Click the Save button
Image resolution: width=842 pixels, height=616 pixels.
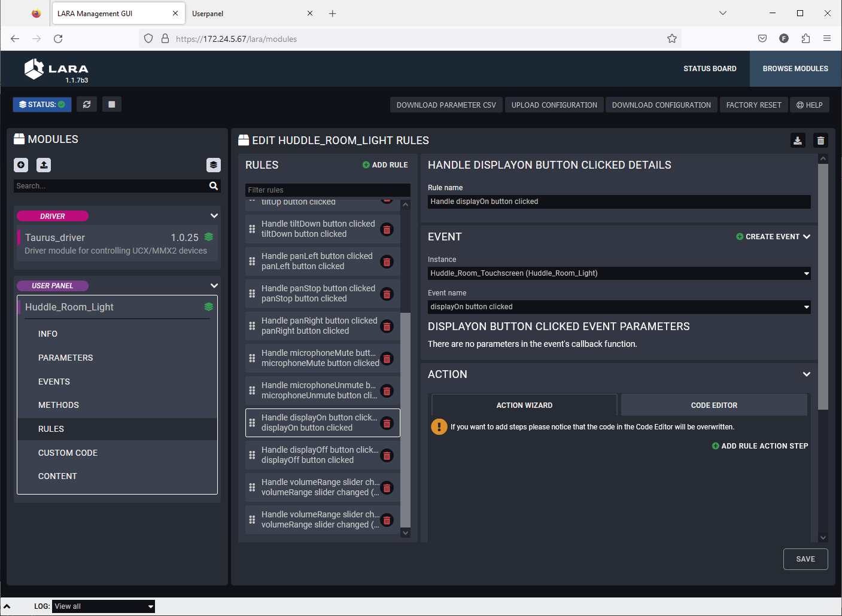click(805, 559)
